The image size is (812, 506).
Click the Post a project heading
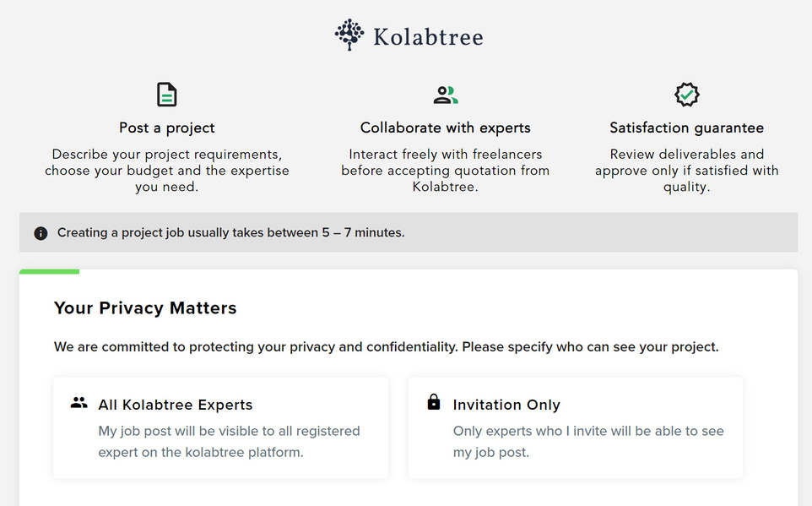tap(167, 128)
